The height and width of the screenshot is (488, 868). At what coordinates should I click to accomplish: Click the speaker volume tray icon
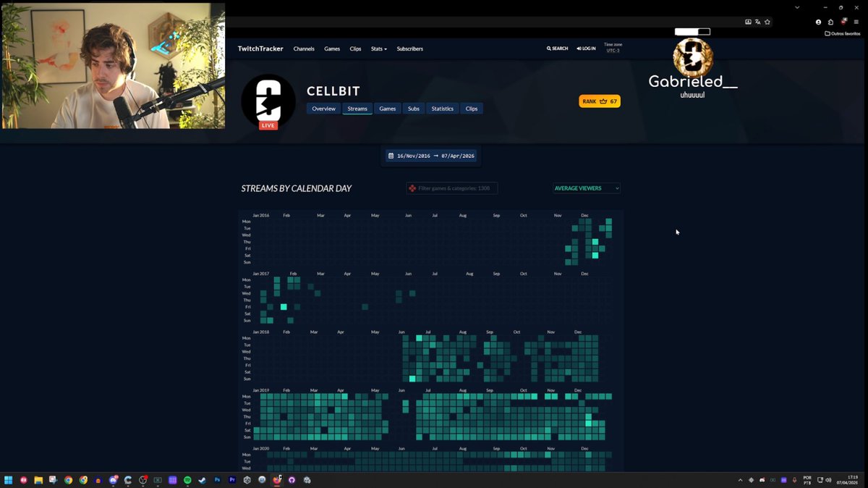click(828, 480)
